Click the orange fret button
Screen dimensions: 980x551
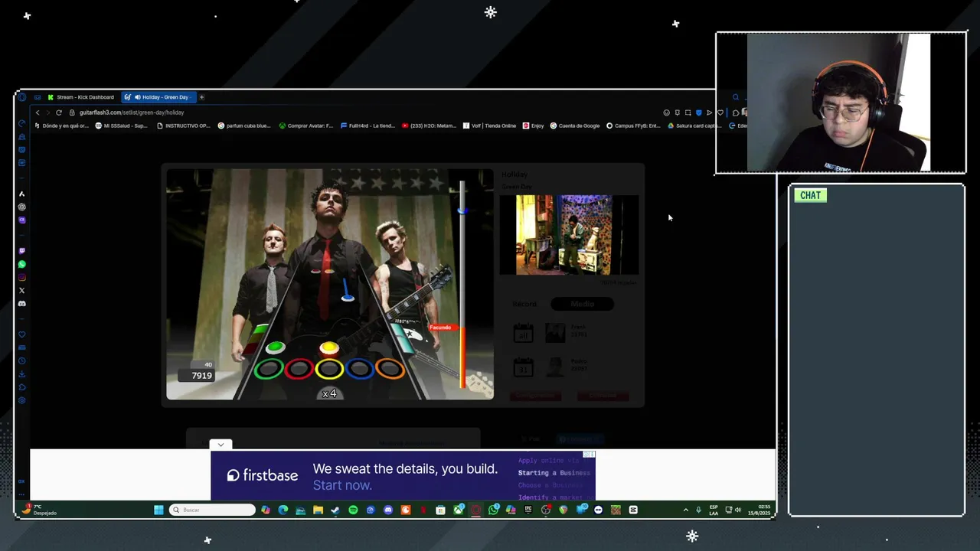click(x=389, y=370)
